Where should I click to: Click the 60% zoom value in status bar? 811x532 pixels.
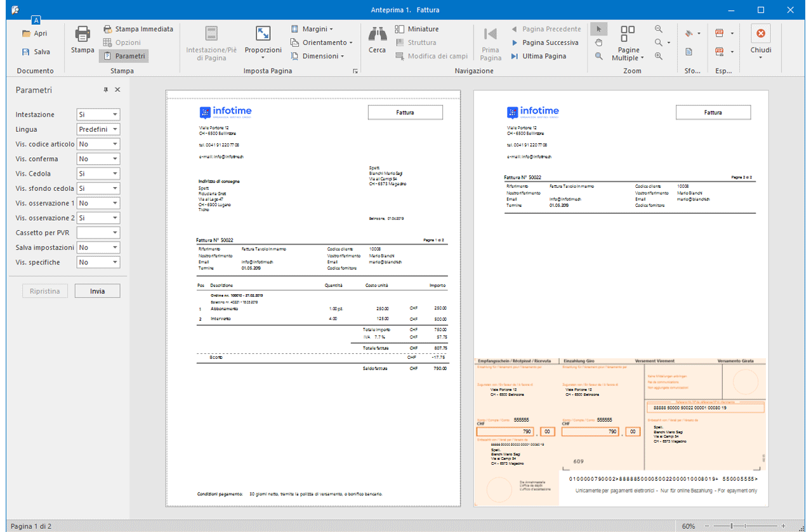689,526
